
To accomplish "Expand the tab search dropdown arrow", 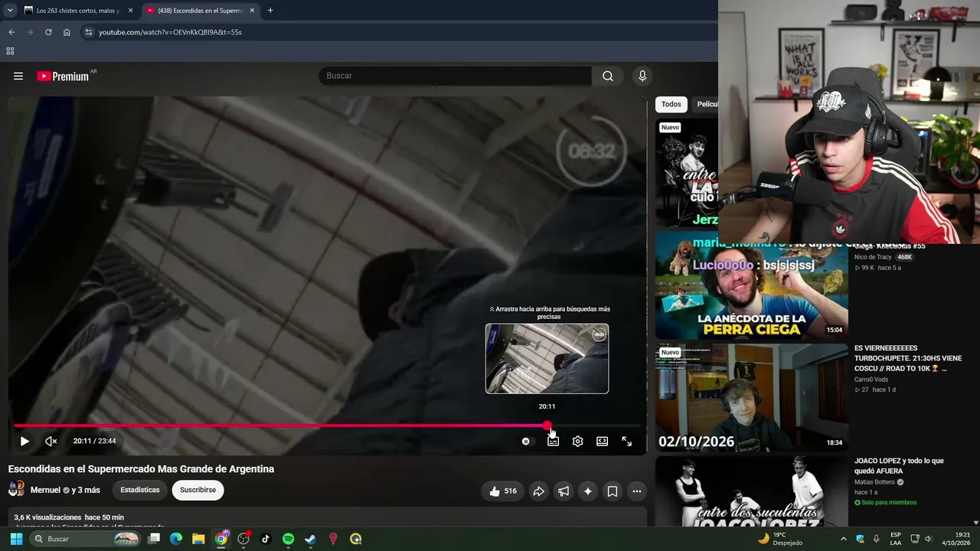I will point(10,11).
